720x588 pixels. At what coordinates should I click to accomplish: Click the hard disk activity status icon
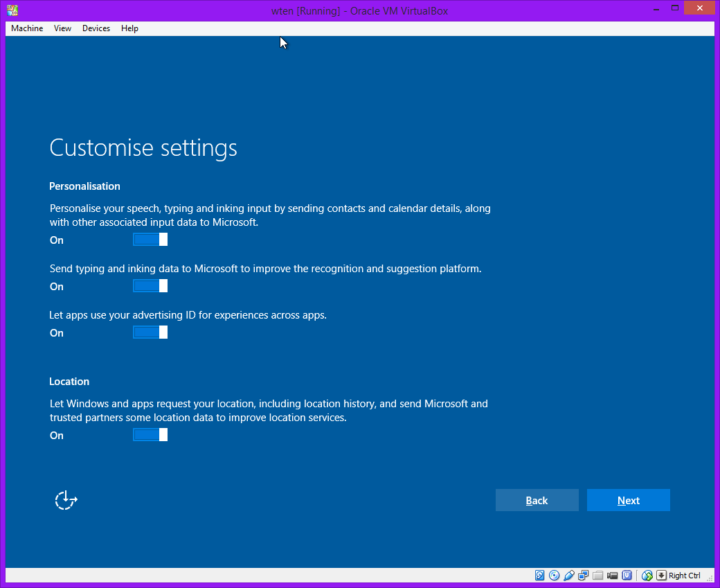tap(540, 576)
